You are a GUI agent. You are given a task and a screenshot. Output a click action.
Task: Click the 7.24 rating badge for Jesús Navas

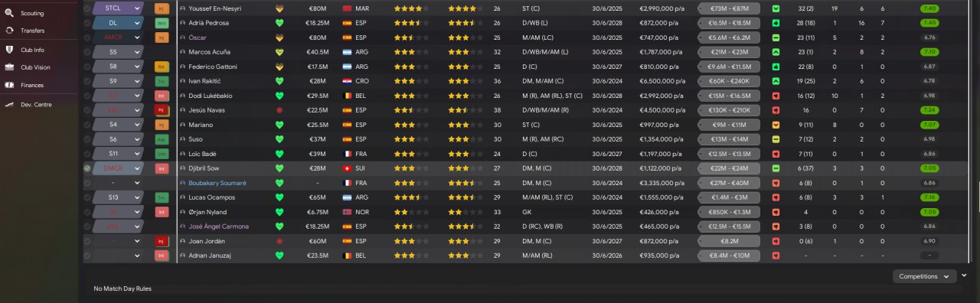(x=930, y=110)
